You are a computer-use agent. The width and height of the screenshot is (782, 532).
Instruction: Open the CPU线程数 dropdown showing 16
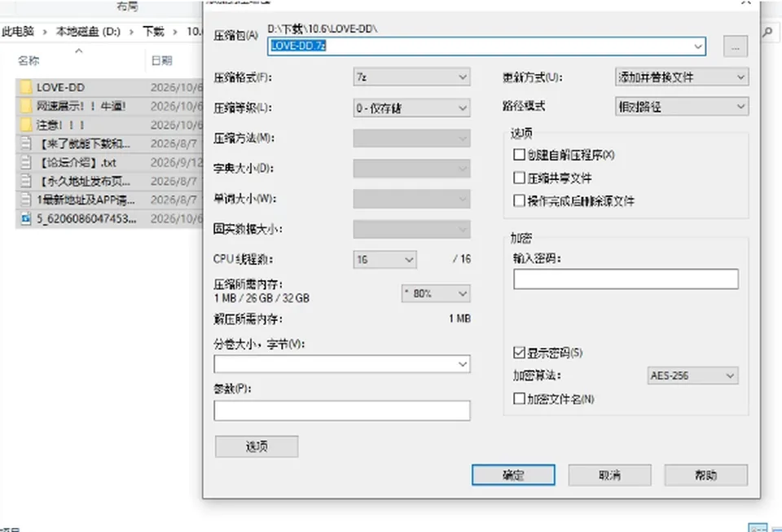[384, 259]
